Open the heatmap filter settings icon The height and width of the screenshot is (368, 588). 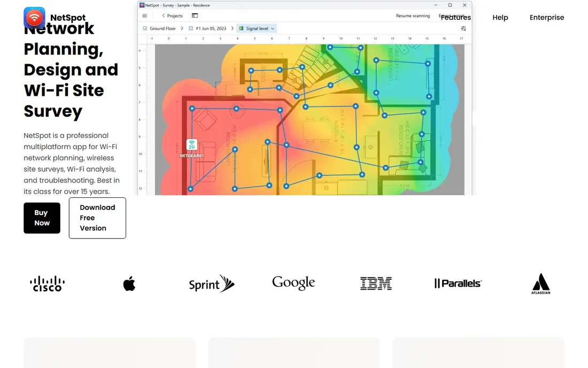pos(463,28)
